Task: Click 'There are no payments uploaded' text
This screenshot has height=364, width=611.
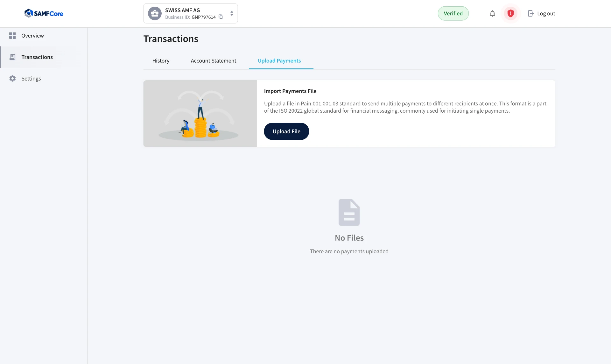Action: pos(349,251)
